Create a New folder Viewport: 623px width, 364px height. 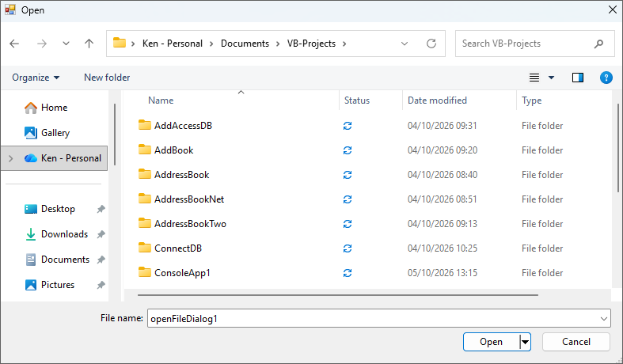tap(107, 78)
